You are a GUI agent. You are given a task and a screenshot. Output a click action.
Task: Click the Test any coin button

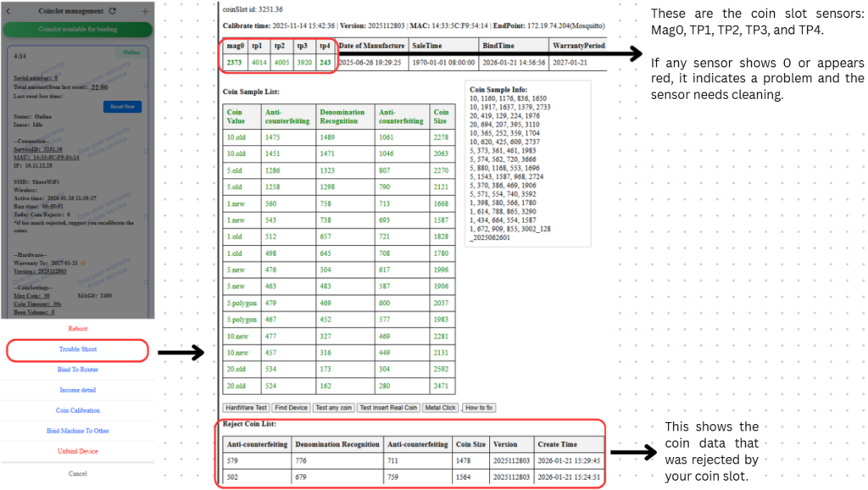coord(333,408)
